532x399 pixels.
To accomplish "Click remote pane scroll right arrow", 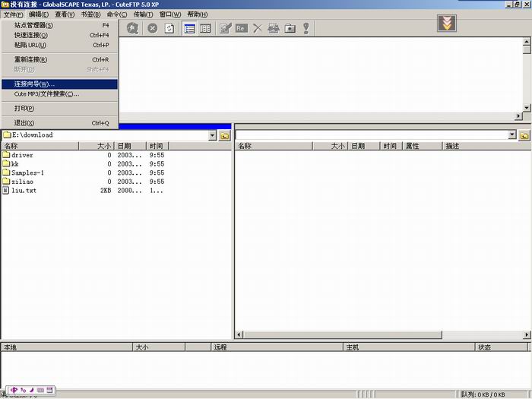I will [x=527, y=335].
